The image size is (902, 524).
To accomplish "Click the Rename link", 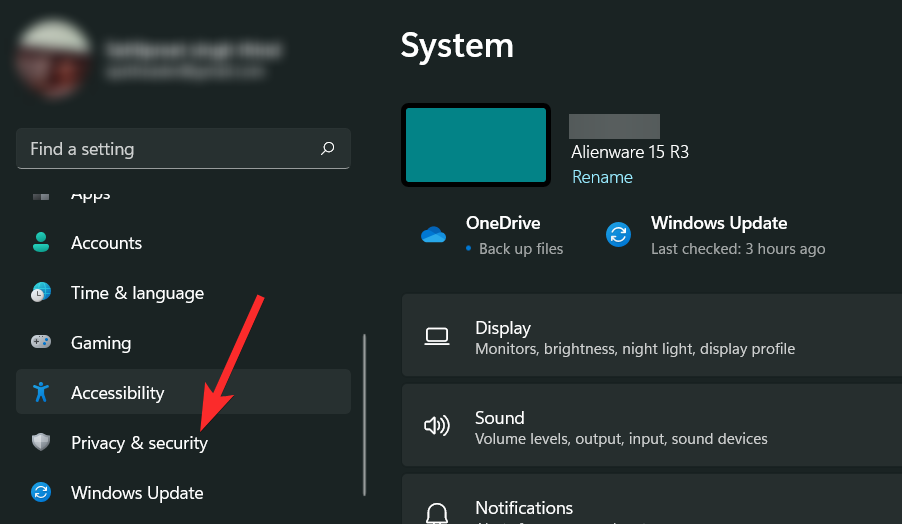I will [602, 177].
